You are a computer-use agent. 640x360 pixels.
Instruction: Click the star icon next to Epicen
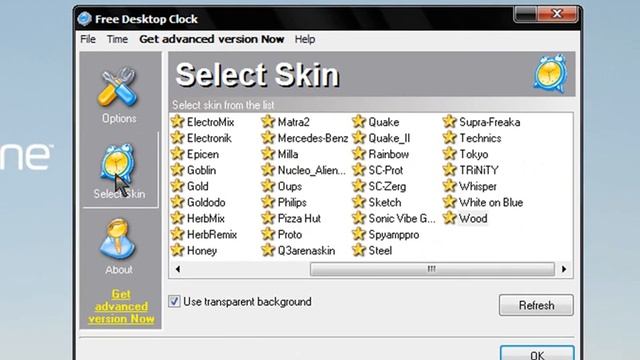click(x=178, y=154)
